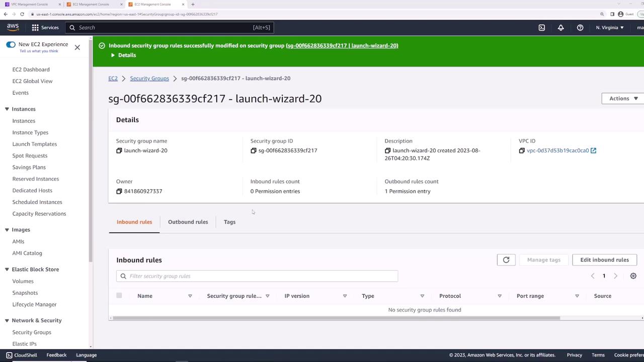The image size is (644, 362).
Task: Copy the description text
Action: click(388, 150)
